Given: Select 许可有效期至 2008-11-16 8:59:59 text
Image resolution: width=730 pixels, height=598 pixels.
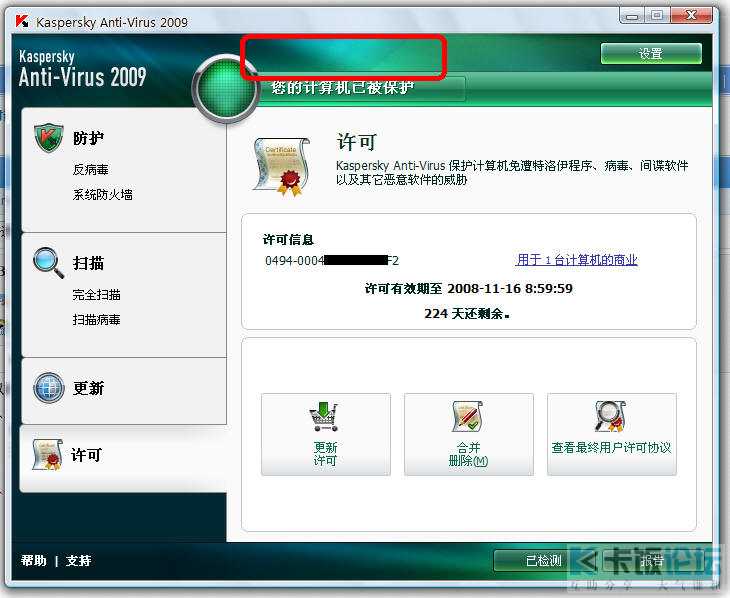Looking at the screenshot, I should tap(469, 289).
